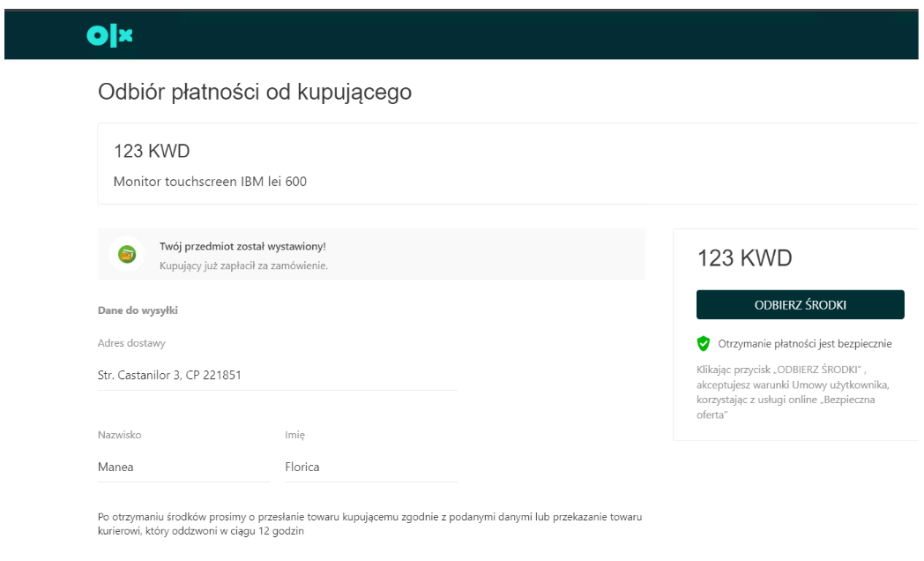Click "Otrzymanie płatności jest bezpiecznie" text

pyautogui.click(x=807, y=343)
